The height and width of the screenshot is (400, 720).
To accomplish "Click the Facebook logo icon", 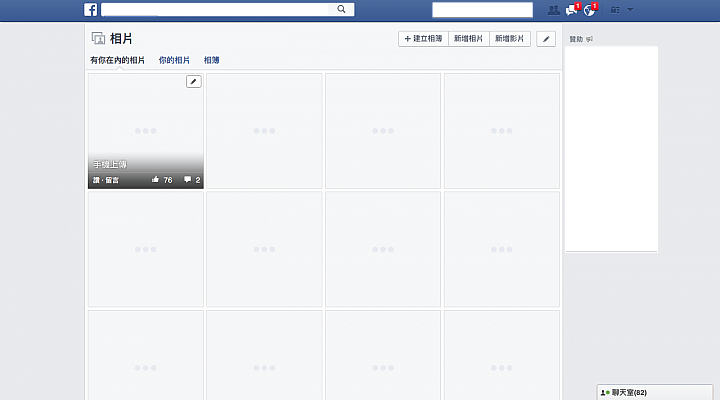I will click(90, 10).
